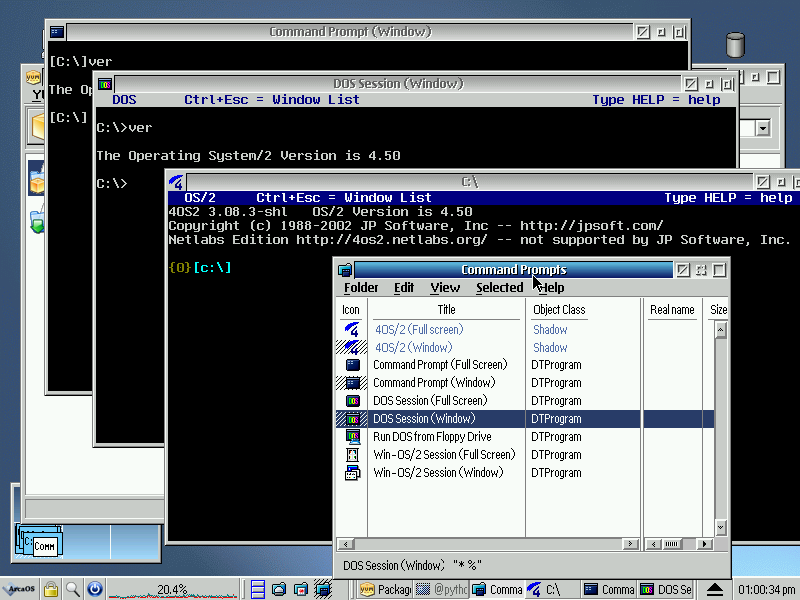This screenshot has height=600, width=800.
Task: Click the yum package icon in the background window
Action: click(x=33, y=77)
